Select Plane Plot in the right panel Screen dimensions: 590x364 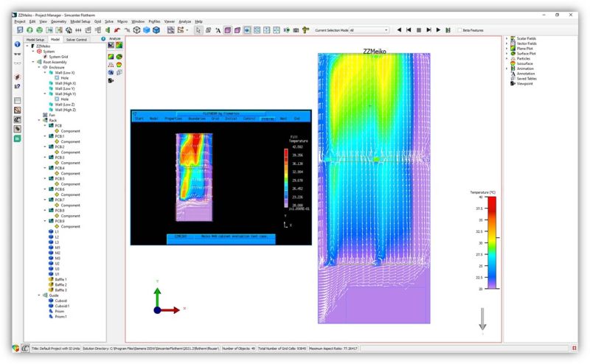click(524, 49)
